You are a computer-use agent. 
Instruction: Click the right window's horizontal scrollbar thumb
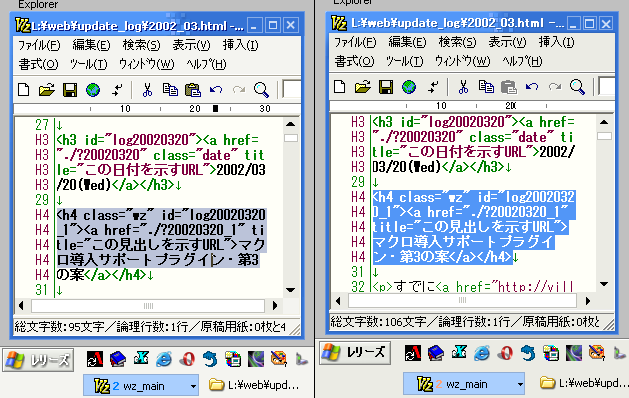(462, 300)
